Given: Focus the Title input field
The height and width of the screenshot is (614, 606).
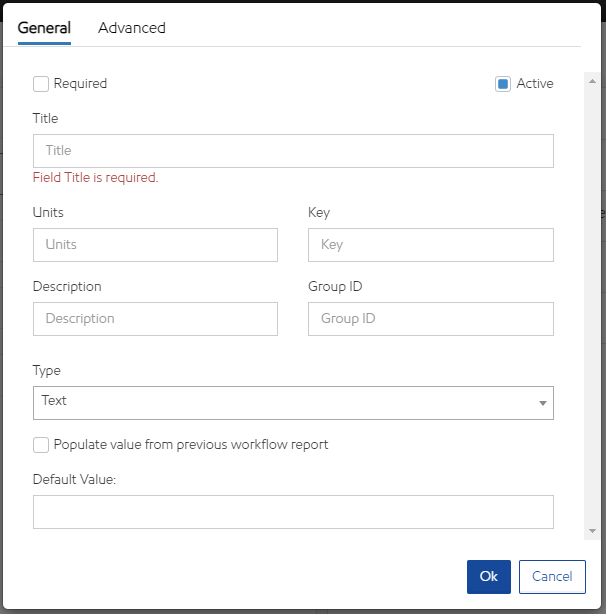Looking at the screenshot, I should click(x=293, y=151).
